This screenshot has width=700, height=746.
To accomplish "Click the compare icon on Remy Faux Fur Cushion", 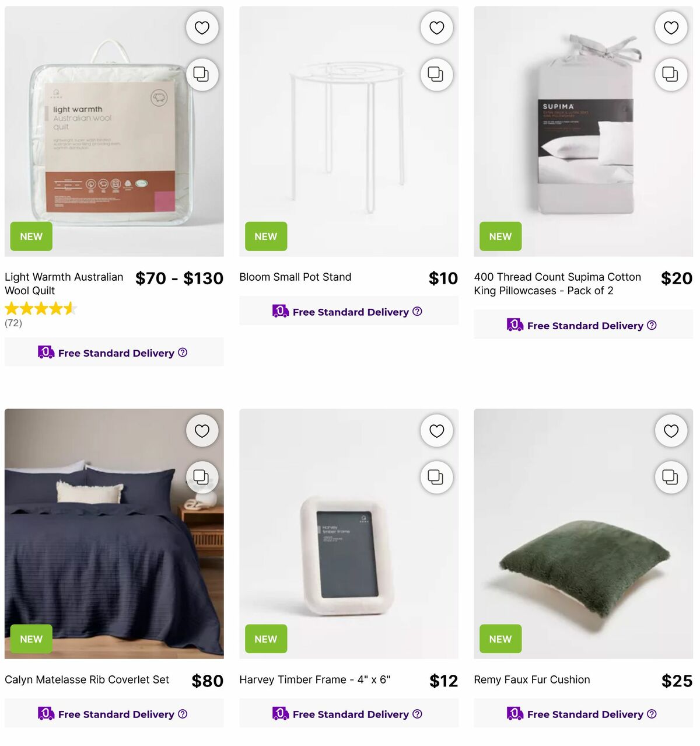I will tap(671, 477).
